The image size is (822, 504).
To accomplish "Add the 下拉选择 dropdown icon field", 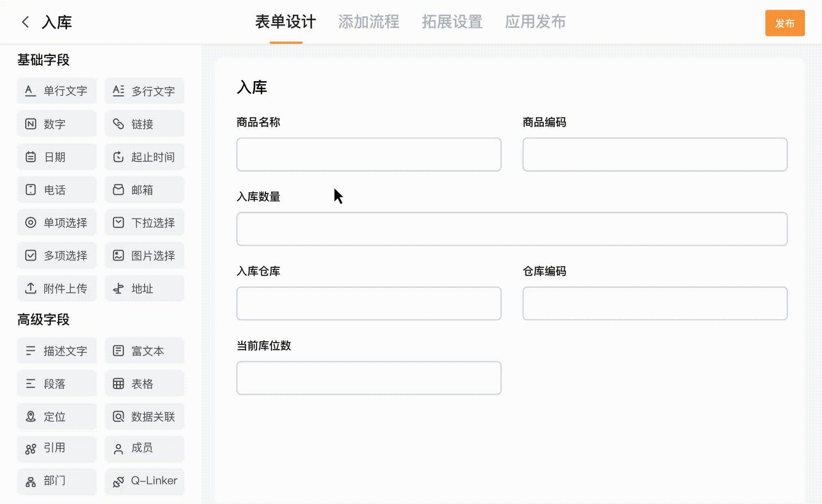I will point(118,222).
